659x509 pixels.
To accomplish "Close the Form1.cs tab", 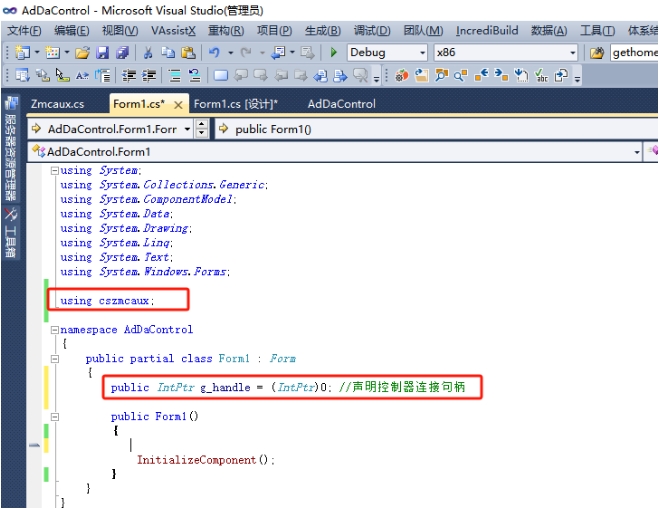I will 178,105.
